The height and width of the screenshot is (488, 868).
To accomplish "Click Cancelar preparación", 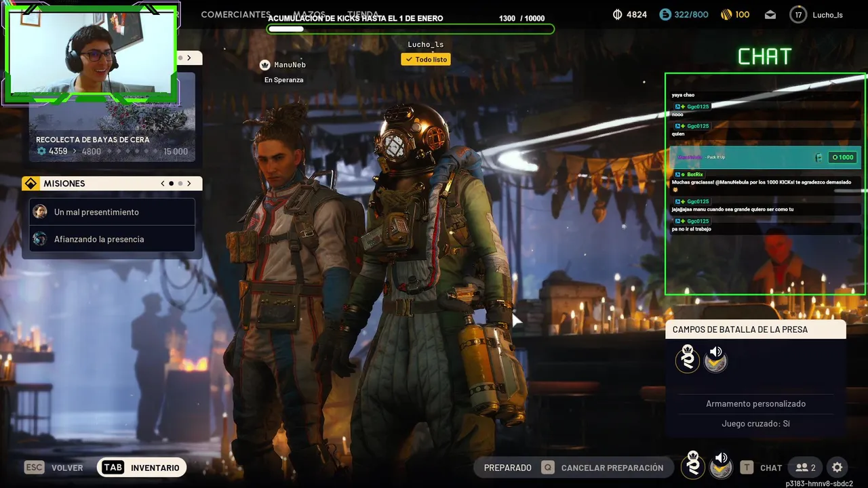I will tap(612, 468).
